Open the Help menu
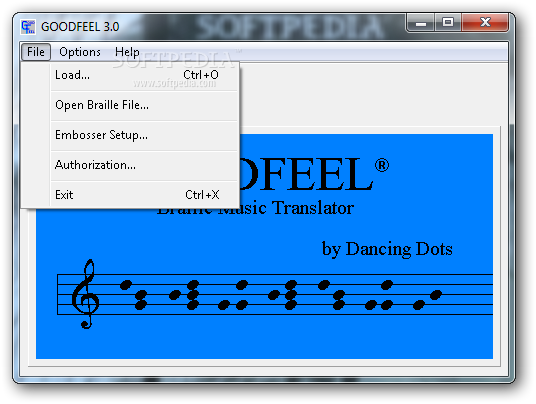The width and height of the screenshot is (536, 404). coord(127,52)
